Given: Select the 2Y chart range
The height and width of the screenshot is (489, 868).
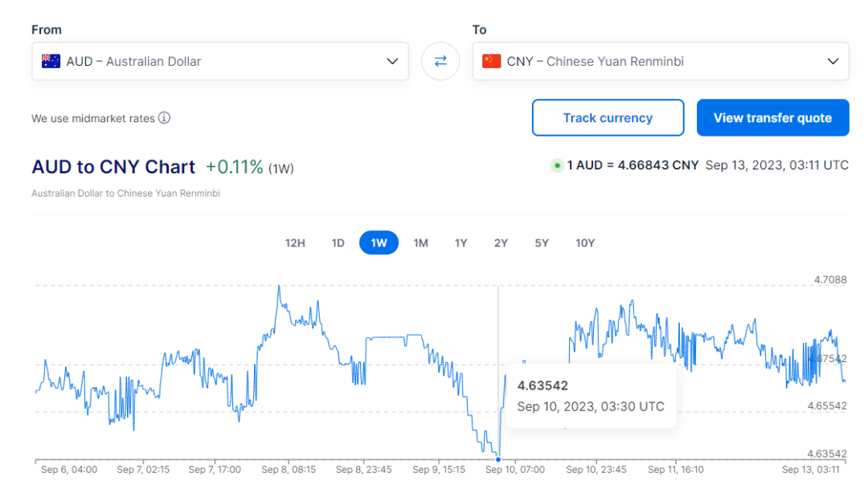Looking at the screenshot, I should tap(501, 242).
